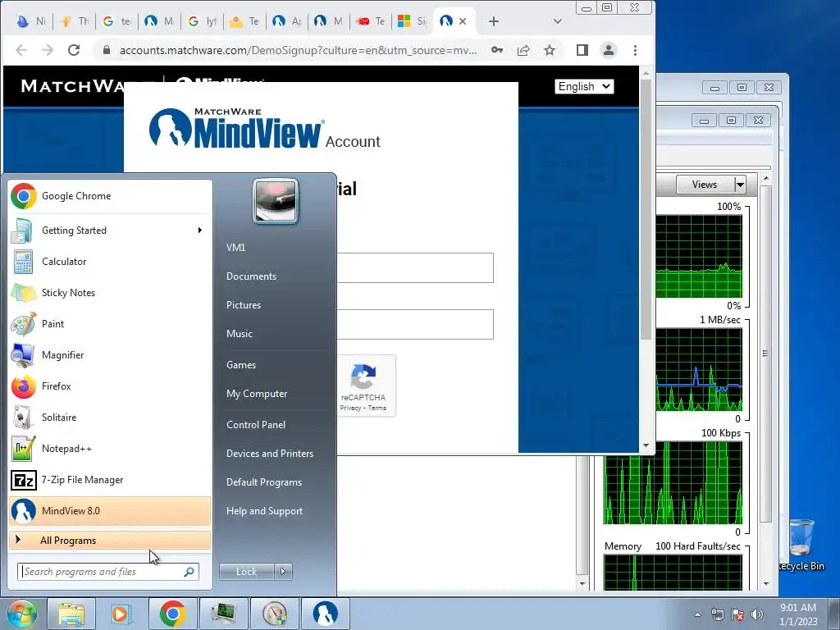840x630 pixels.
Task: Go back in Chrome
Action: point(21,50)
